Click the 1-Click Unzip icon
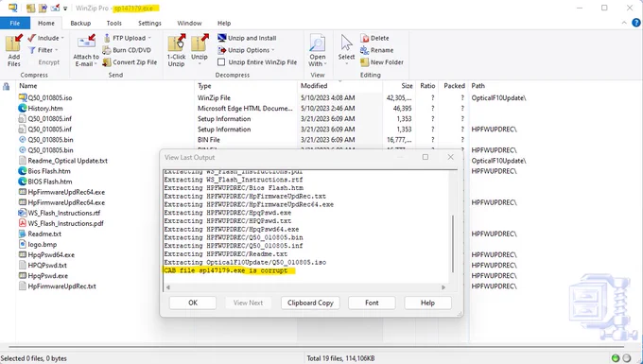 tap(176, 43)
